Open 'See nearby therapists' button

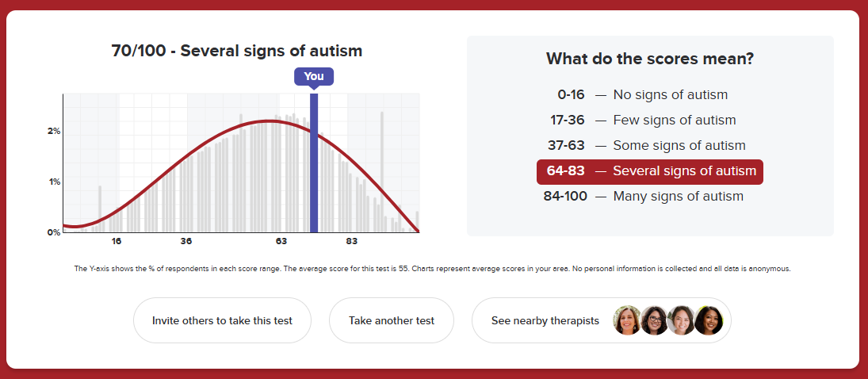(545, 320)
